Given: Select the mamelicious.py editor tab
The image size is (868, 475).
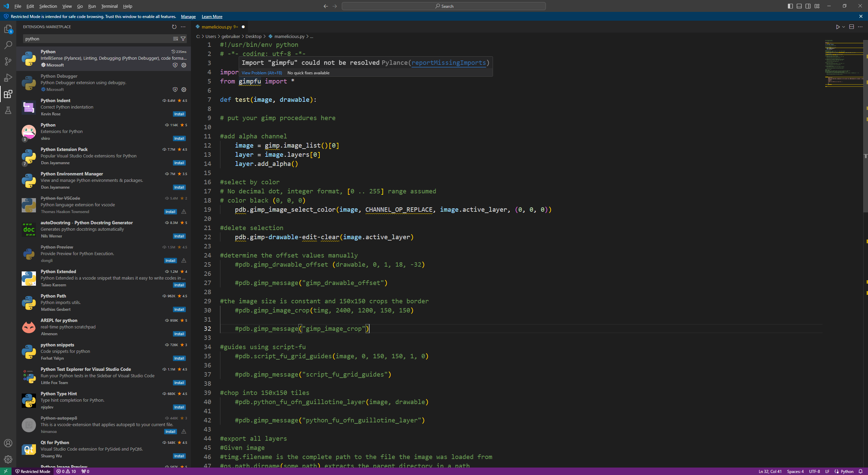Looking at the screenshot, I should coord(217,27).
